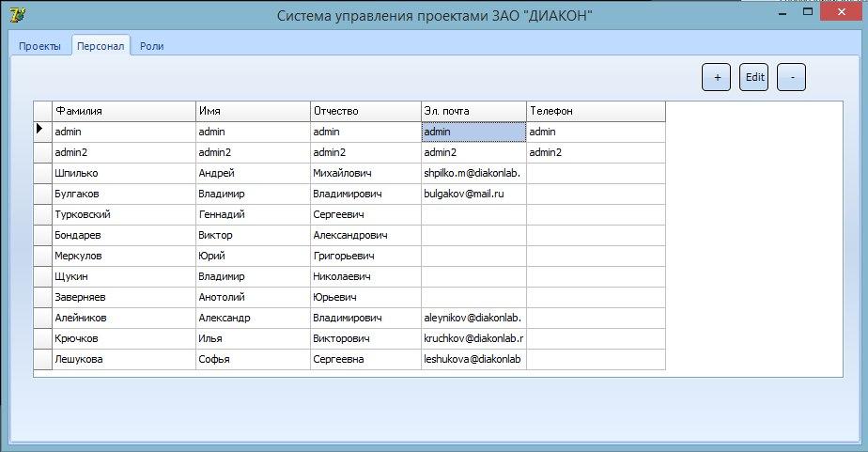The width and height of the screenshot is (868, 452).
Task: Select the Щукин surname cell
Action: click(x=123, y=276)
